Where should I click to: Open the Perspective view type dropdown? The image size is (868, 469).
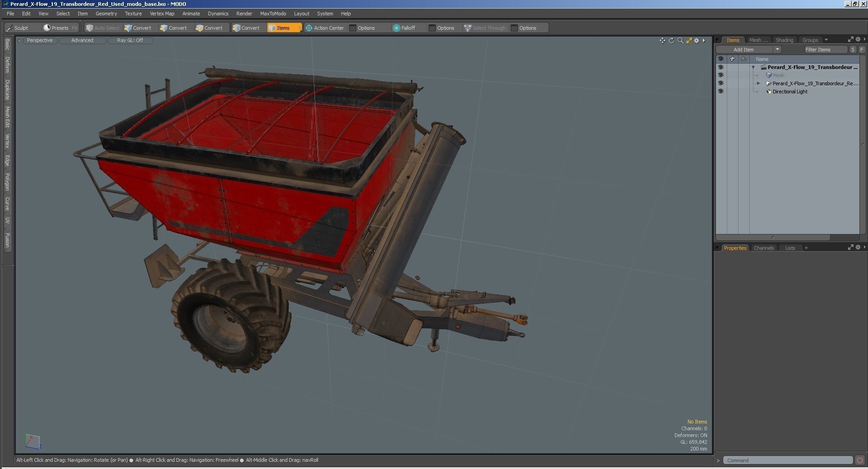[x=40, y=41]
